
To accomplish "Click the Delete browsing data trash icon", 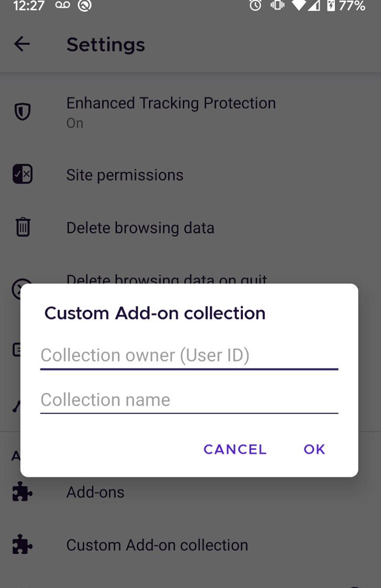I will point(22,226).
